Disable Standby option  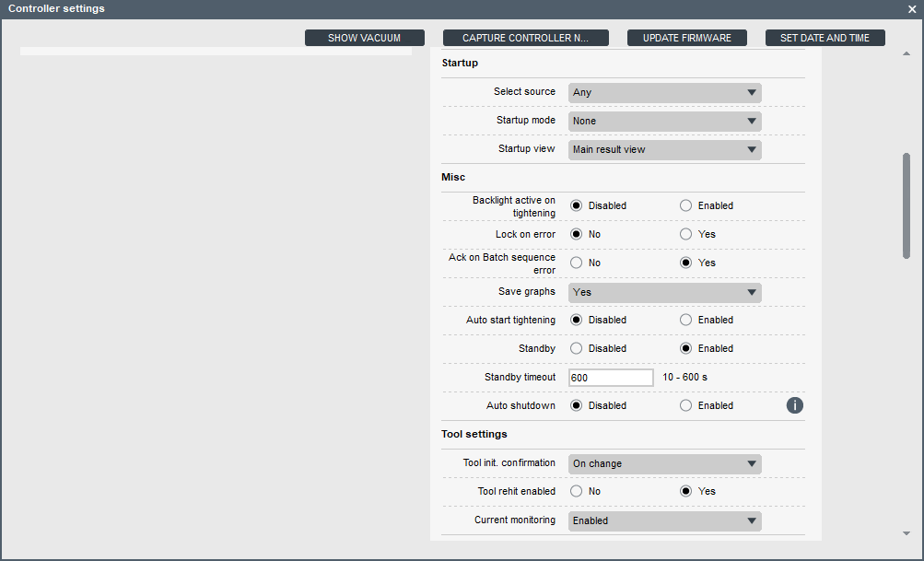pos(577,348)
